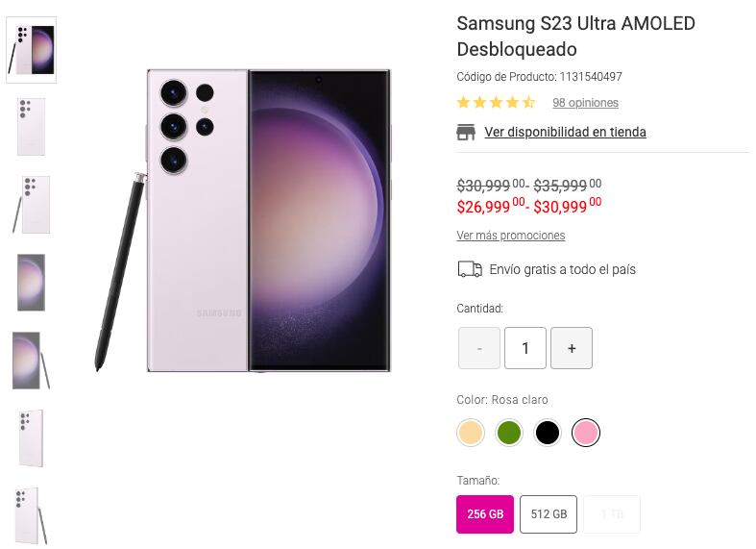Image resolution: width=756 pixels, height=549 pixels.
Task: Choose the 512 GB storage size
Action: (x=549, y=514)
